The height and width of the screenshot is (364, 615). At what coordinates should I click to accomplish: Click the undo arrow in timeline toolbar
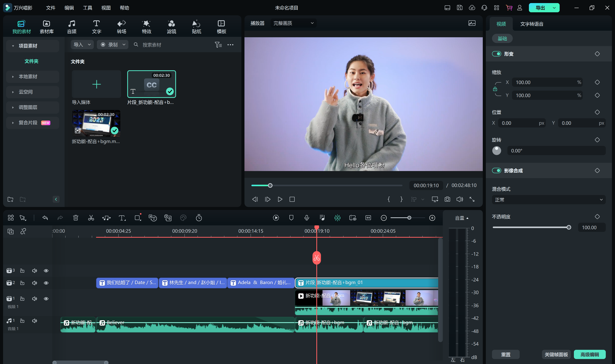point(45,218)
